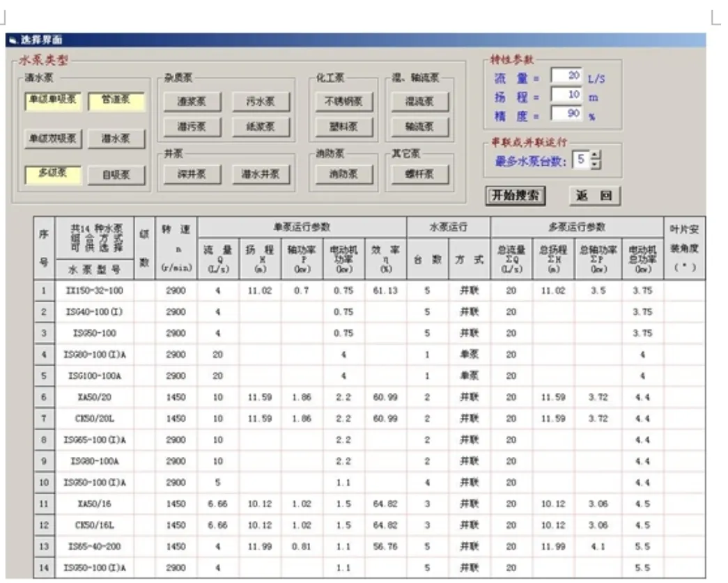Click the 叶片安装角度 column header
The width and height of the screenshot is (728, 583).
coord(684,248)
